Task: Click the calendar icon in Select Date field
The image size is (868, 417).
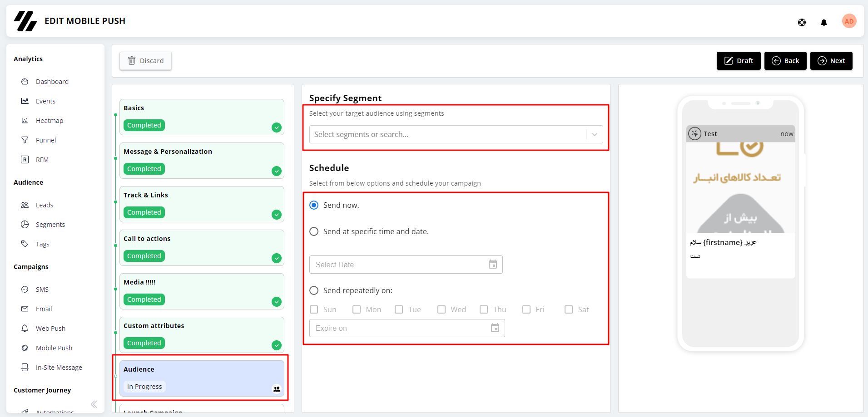Action: click(493, 265)
